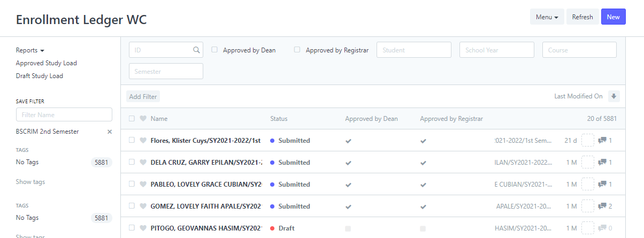Click heart icon in list header row

click(x=143, y=119)
